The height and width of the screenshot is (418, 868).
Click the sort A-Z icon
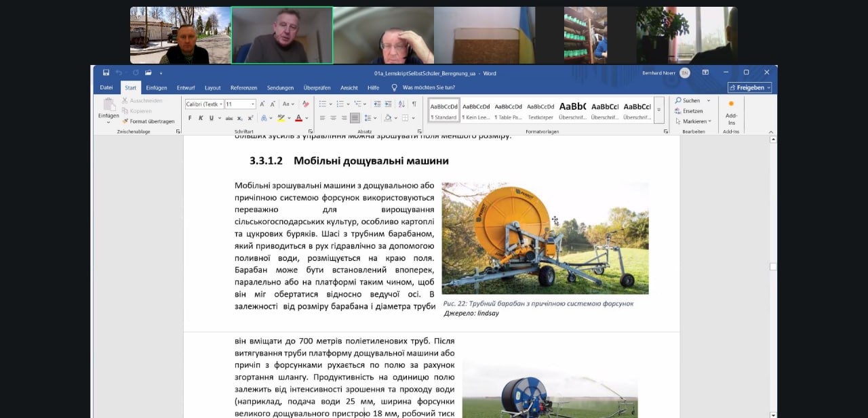tap(401, 104)
